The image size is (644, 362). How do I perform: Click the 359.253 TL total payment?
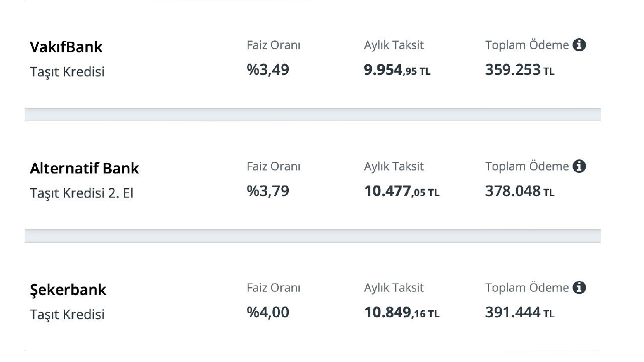click(520, 69)
